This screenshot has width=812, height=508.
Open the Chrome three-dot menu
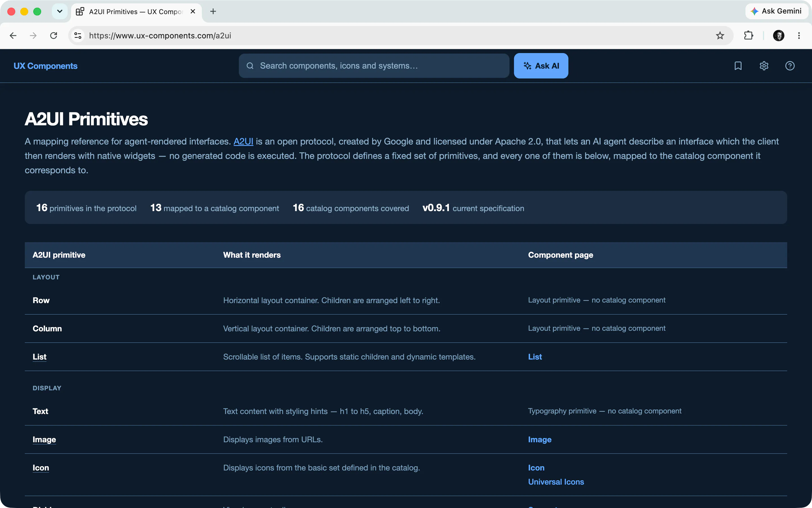pos(799,36)
